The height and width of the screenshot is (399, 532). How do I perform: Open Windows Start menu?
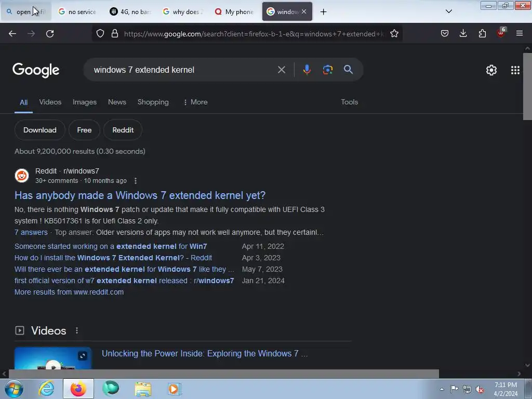[x=14, y=389]
